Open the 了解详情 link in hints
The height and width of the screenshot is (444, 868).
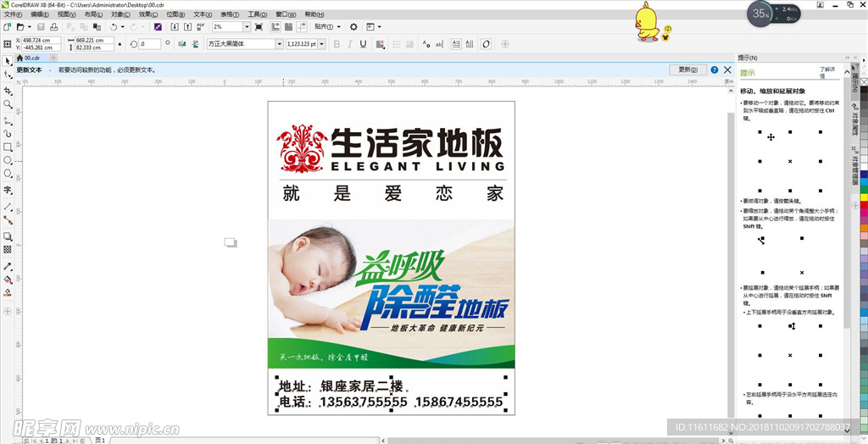pos(826,73)
